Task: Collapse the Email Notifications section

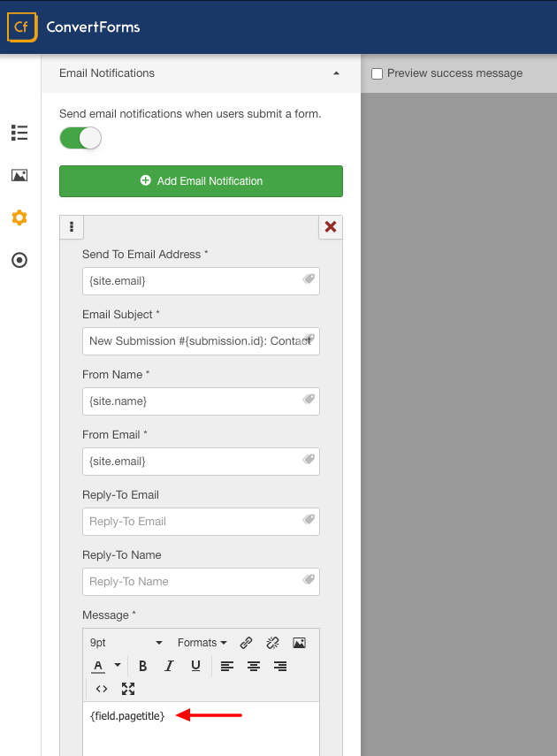Action: [x=336, y=73]
